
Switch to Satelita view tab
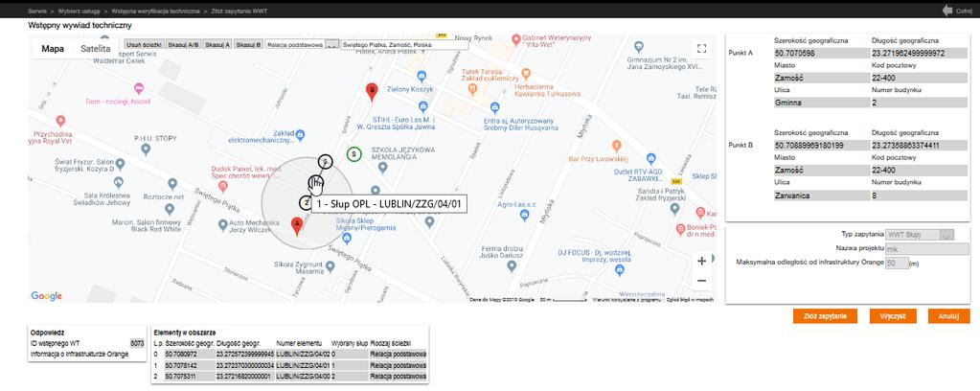tap(95, 49)
